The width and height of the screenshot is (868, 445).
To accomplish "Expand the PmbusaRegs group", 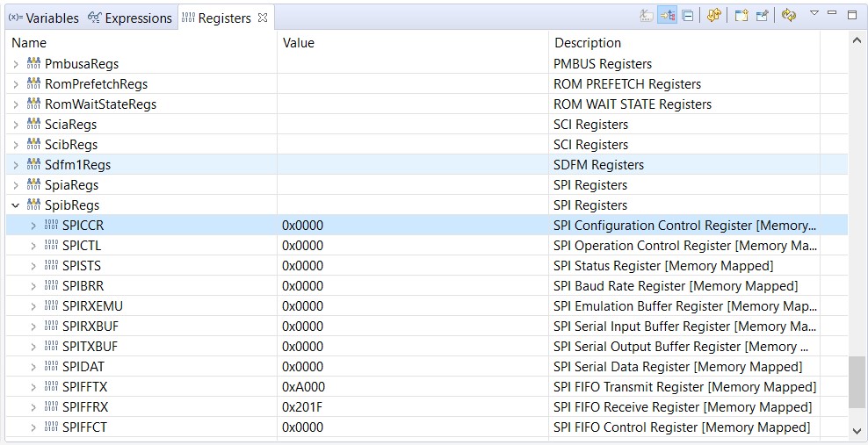I will click(16, 64).
